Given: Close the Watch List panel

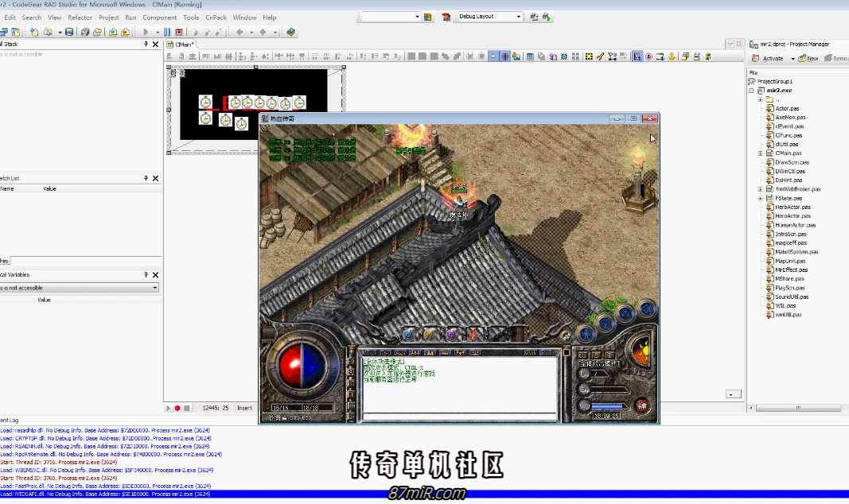Looking at the screenshot, I should (156, 178).
